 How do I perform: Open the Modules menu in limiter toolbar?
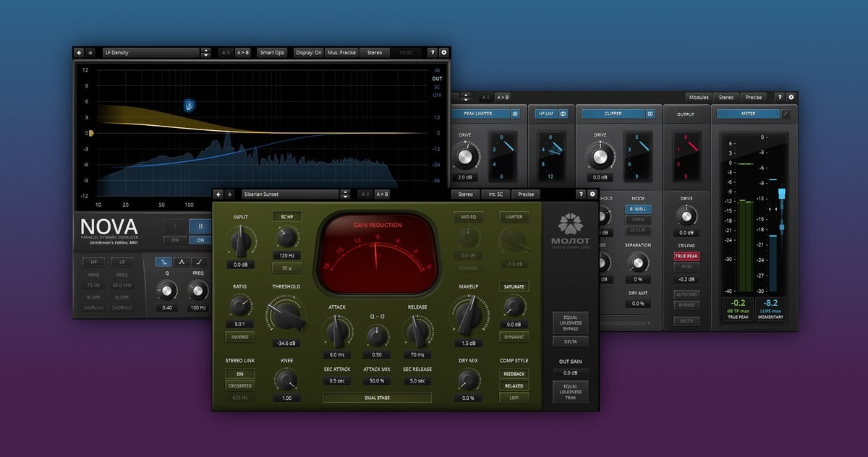point(698,97)
